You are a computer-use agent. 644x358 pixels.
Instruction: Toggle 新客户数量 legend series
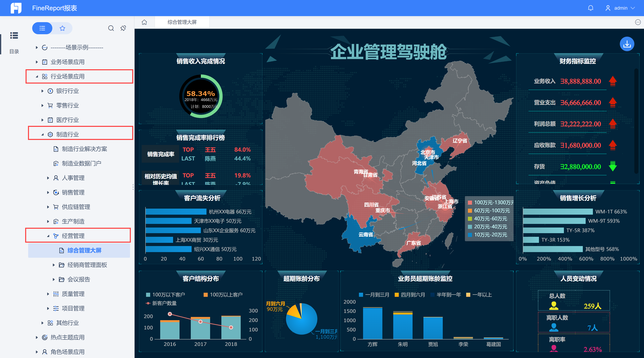pyautogui.click(x=161, y=303)
